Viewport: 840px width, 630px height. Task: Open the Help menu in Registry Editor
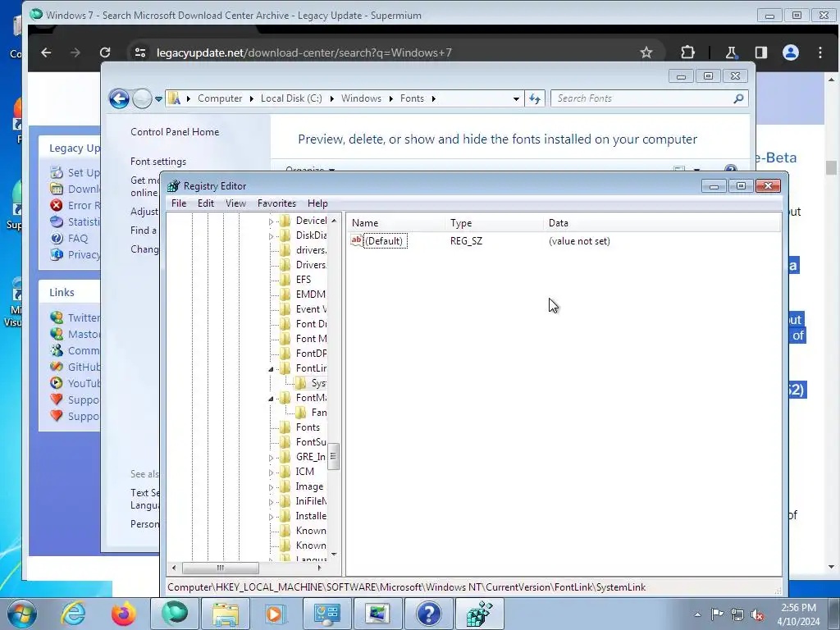(317, 203)
